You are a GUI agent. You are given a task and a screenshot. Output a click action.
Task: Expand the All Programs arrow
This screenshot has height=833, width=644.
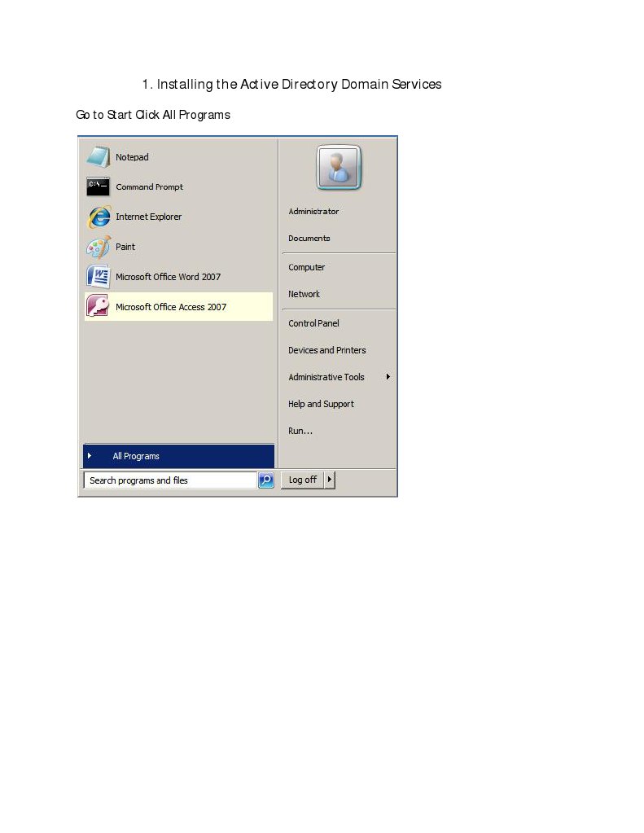coord(90,456)
